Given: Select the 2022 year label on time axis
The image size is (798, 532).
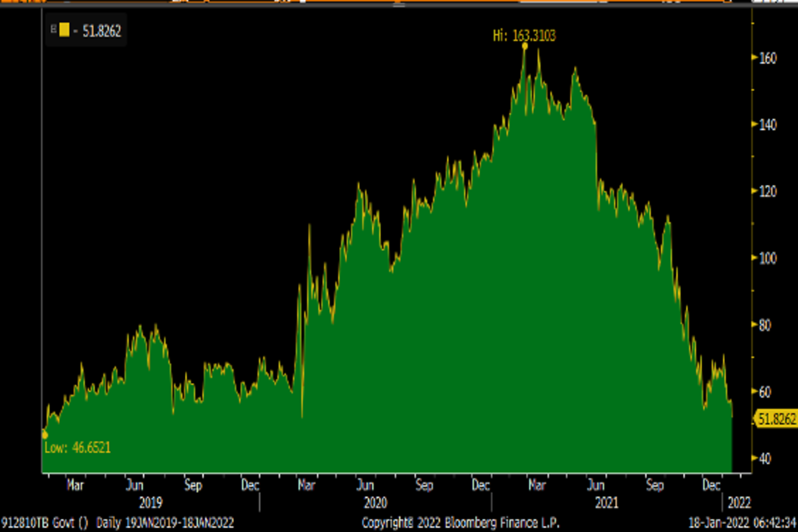Looking at the screenshot, I should coord(739,502).
